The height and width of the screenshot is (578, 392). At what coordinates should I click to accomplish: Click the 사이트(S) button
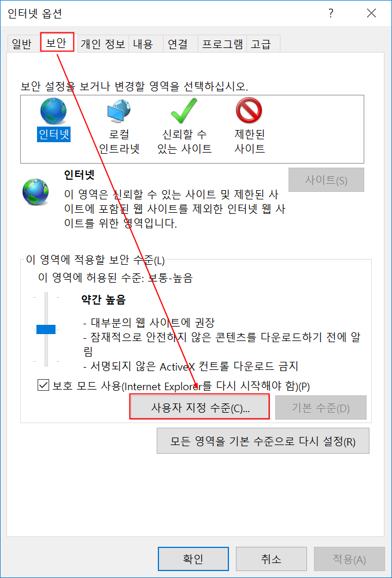click(x=326, y=180)
